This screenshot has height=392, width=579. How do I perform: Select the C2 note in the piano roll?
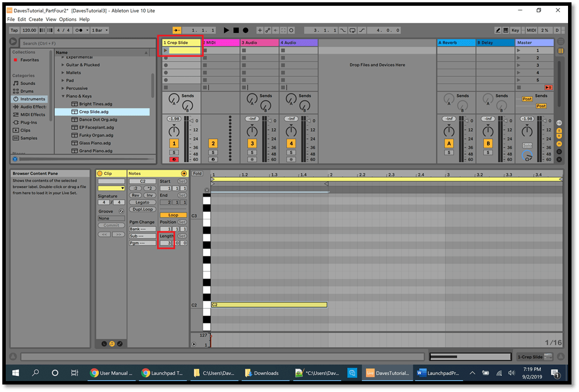269,305
